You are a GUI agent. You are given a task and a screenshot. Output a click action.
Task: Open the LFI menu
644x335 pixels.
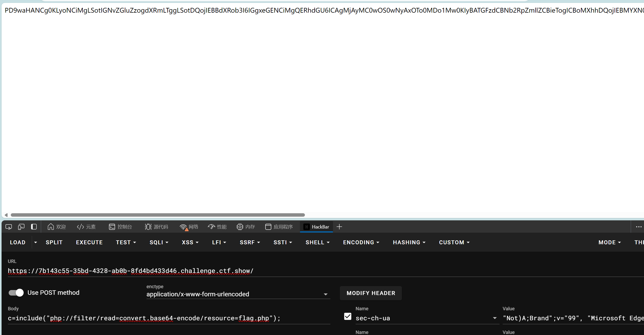[x=219, y=242]
